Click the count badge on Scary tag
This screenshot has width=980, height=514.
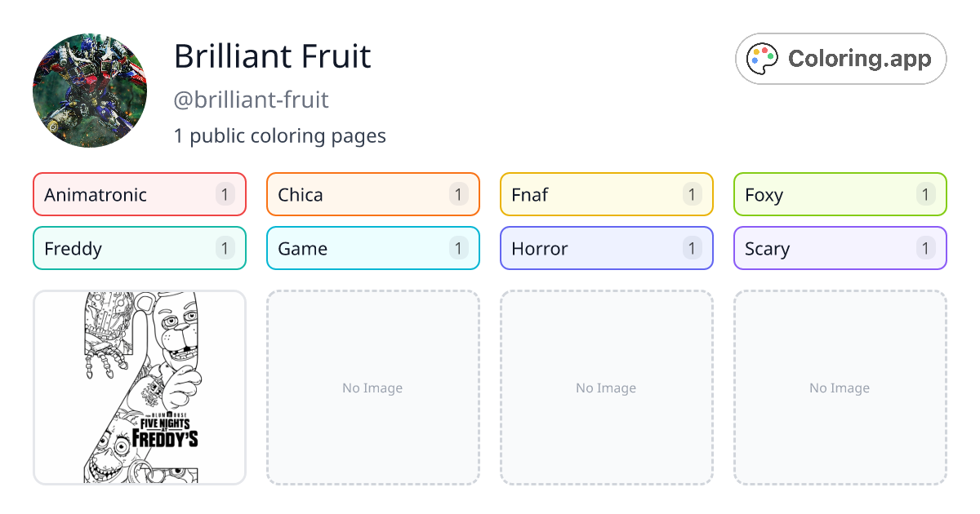click(x=925, y=248)
